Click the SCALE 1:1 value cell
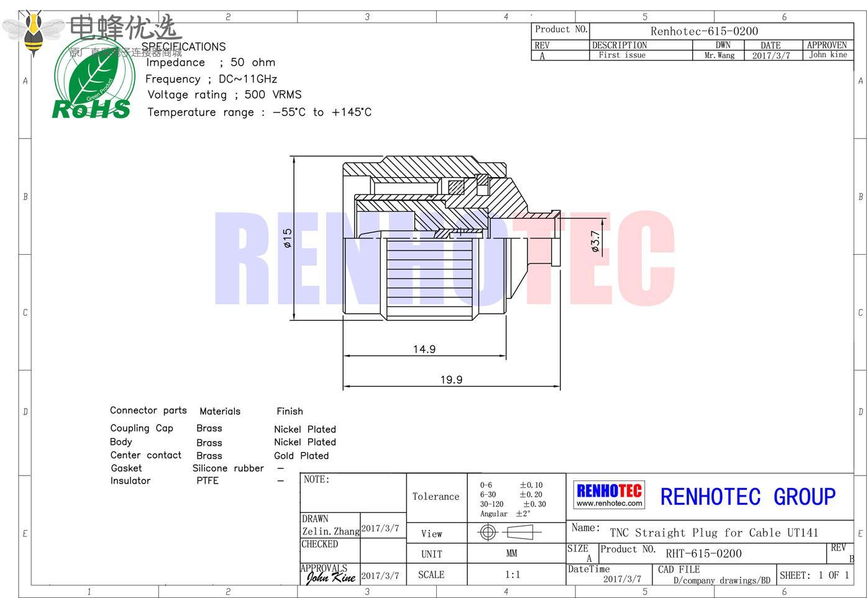This screenshot has height=598, width=868. [512, 574]
